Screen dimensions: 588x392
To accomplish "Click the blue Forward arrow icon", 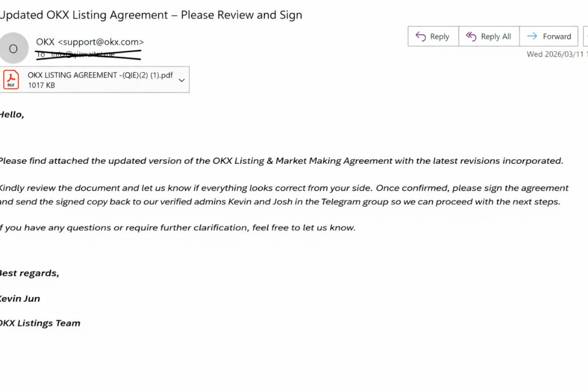I will point(532,36).
